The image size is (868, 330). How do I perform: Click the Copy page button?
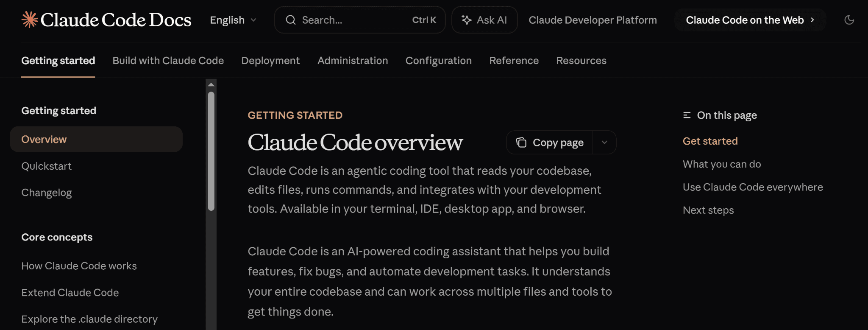[x=550, y=143]
